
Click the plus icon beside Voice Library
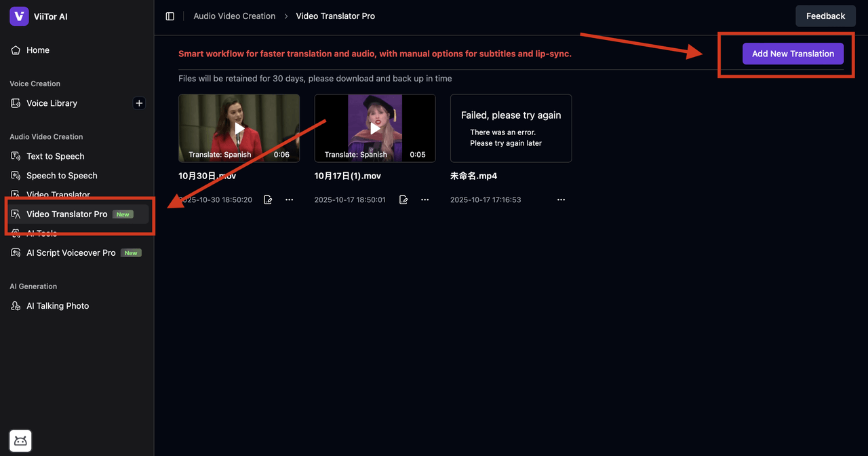click(x=139, y=103)
